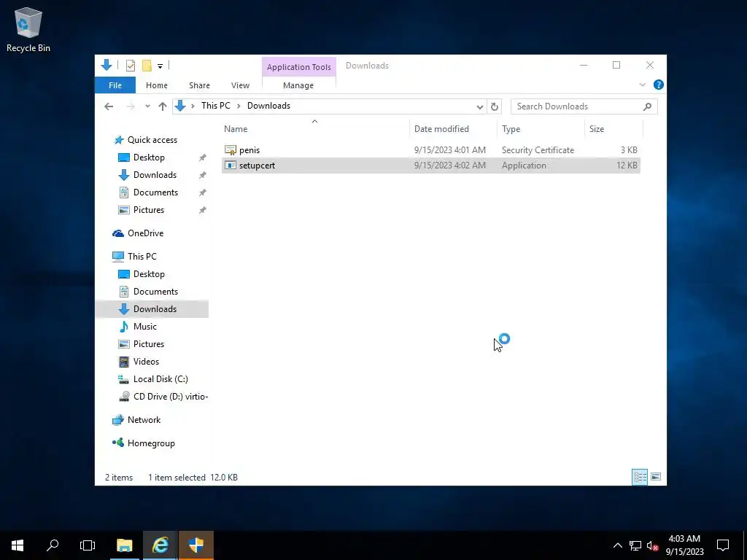Screen dimensions: 747x560
Task: Open Customize Quick Access Toolbar dropdown
Action: (x=160, y=66)
